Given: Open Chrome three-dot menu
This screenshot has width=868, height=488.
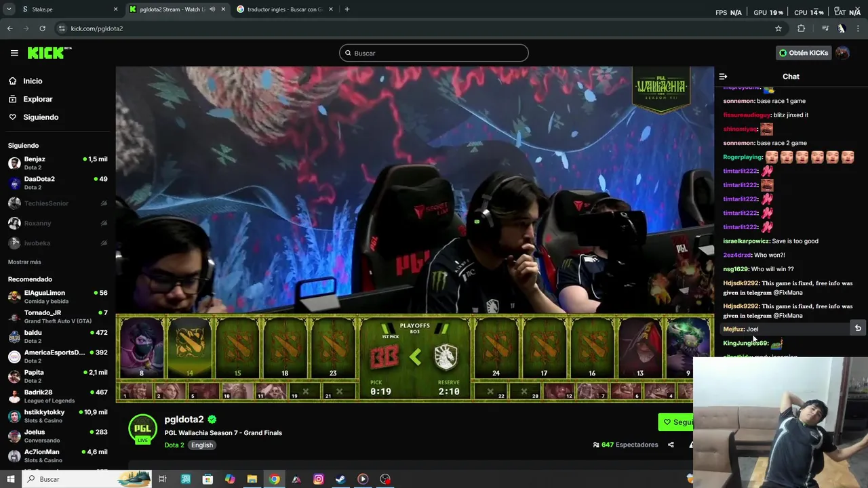Looking at the screenshot, I should coord(859,28).
